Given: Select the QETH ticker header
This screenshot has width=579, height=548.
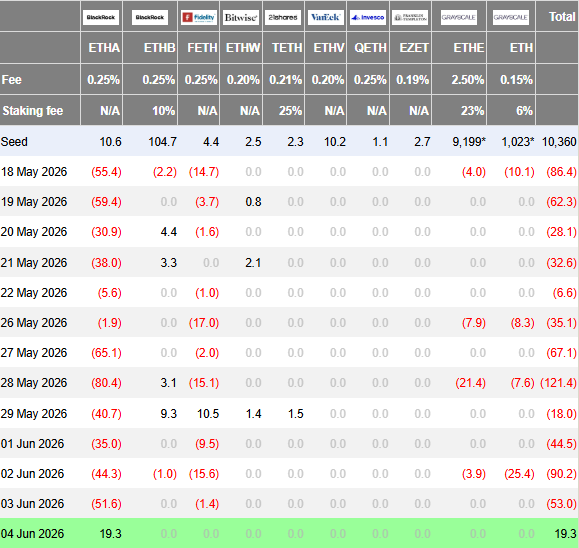Looking at the screenshot, I should pyautogui.click(x=370, y=48).
